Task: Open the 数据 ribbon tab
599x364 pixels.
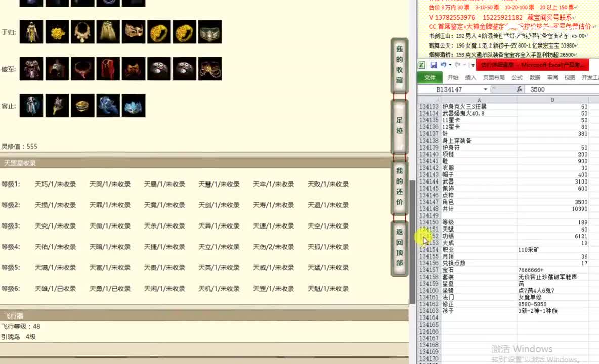Action: [535, 77]
